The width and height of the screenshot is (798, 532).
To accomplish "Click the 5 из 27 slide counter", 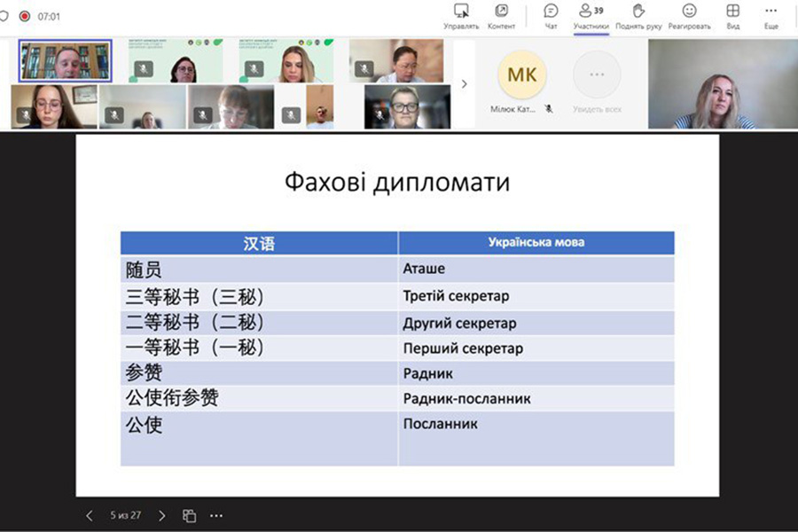I will tap(125, 515).
